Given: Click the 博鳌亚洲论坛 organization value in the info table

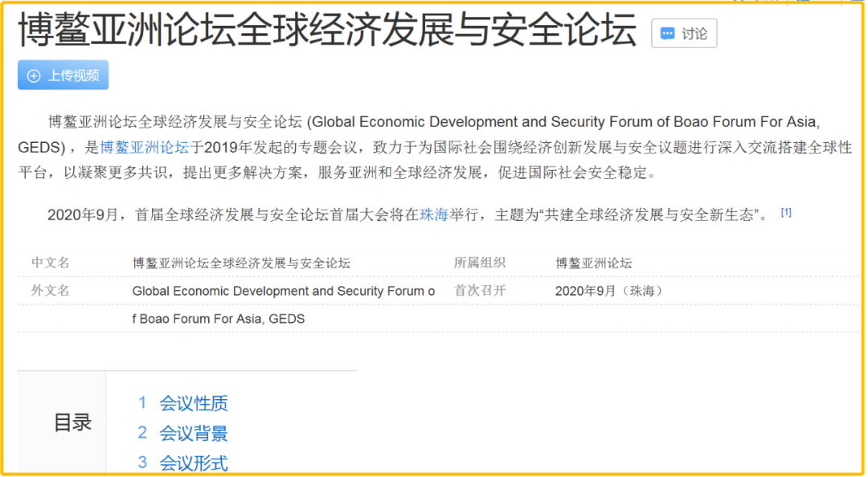Looking at the screenshot, I should pos(593,263).
